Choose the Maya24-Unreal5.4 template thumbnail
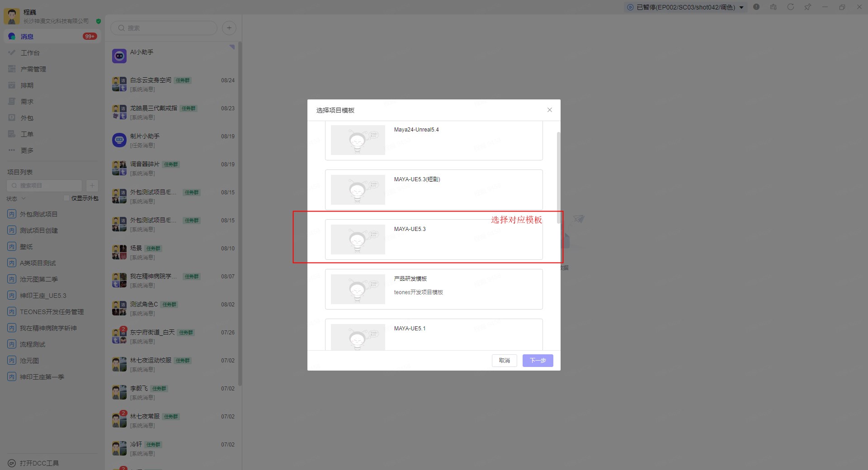This screenshot has width=868, height=470. click(358, 140)
